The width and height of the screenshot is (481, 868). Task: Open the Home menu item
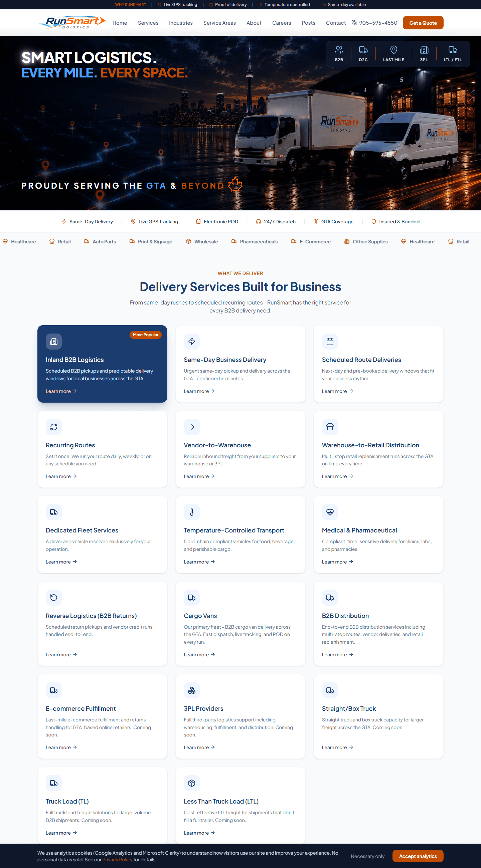pyautogui.click(x=120, y=23)
